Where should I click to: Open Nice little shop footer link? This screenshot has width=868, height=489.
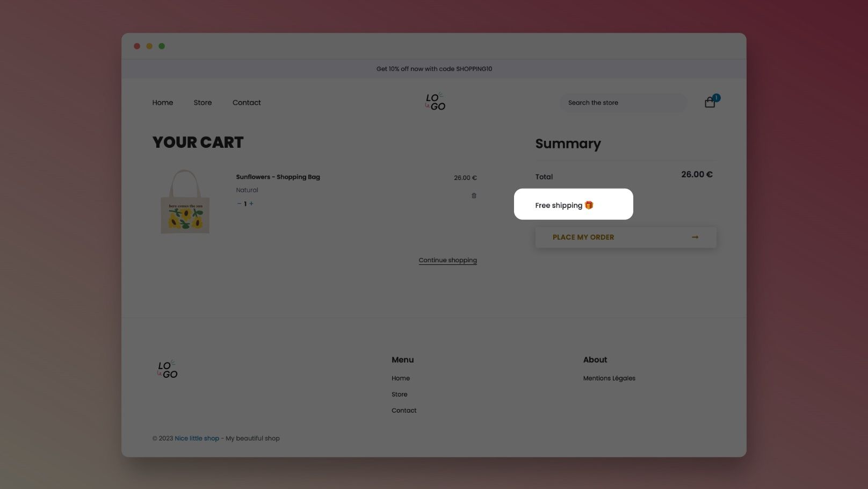point(197,438)
